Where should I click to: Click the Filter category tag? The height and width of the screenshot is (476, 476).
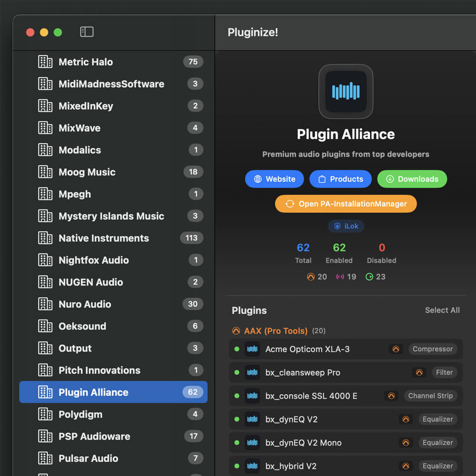445,373
